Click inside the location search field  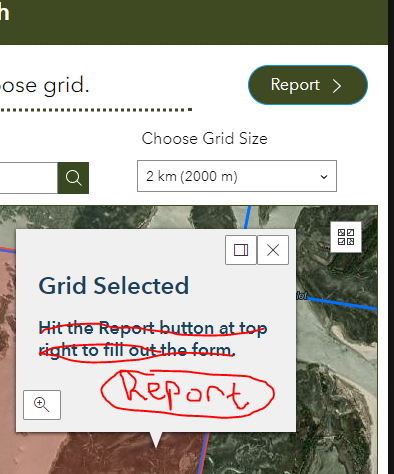click(x=29, y=178)
